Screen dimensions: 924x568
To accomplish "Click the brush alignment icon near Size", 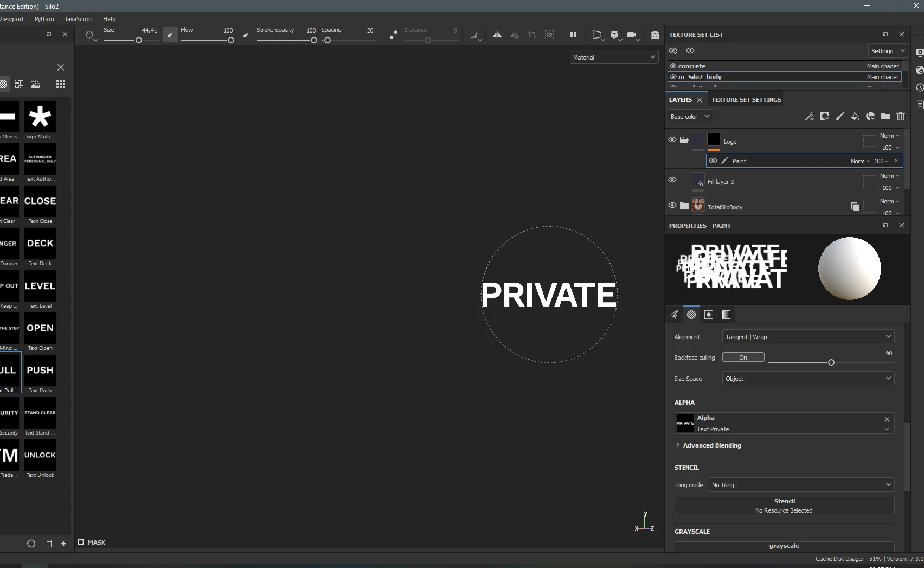I will tap(90, 35).
